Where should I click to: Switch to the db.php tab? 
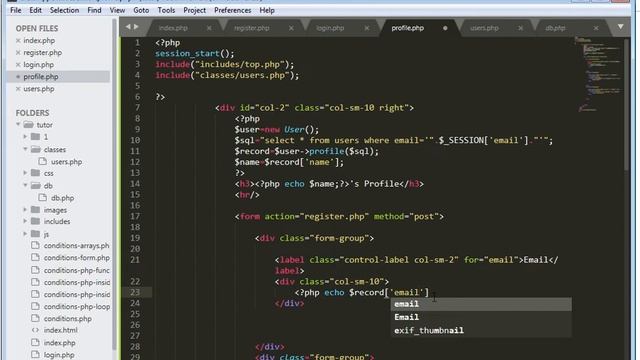[555, 28]
